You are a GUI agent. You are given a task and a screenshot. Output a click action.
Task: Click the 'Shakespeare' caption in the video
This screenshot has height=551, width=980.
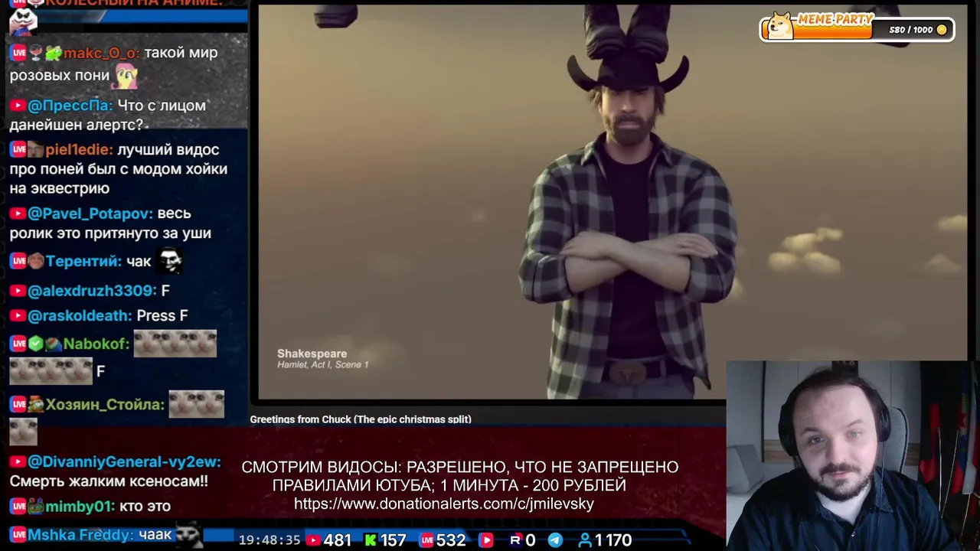click(312, 354)
